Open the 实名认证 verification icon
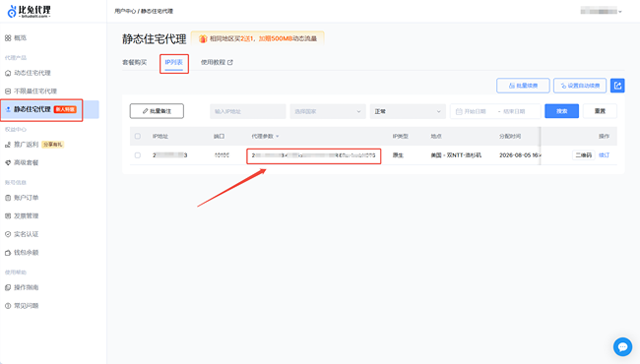Screen dimensions: 640x364 click(x=8, y=234)
